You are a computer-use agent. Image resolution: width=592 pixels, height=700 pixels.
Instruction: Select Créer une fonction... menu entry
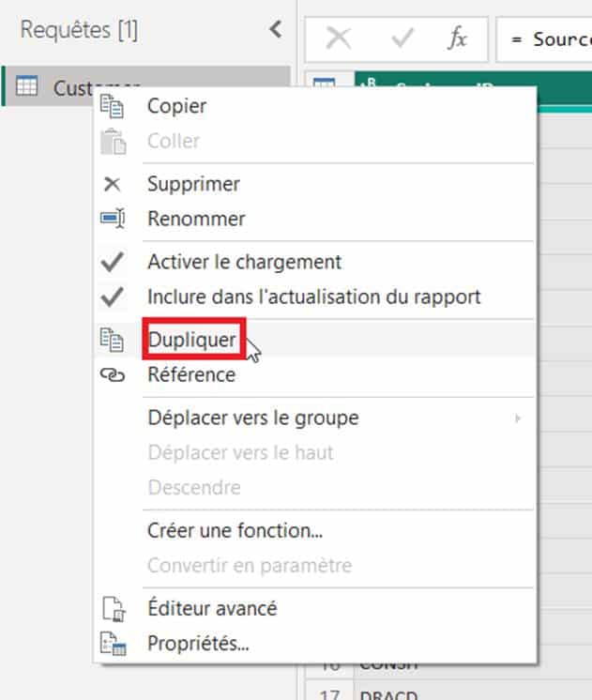click(x=235, y=530)
